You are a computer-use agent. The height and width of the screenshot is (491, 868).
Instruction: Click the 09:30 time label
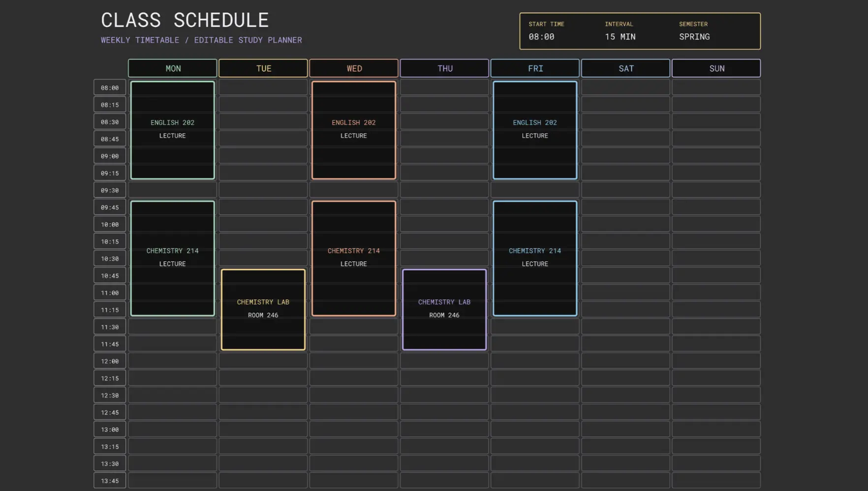pos(110,190)
